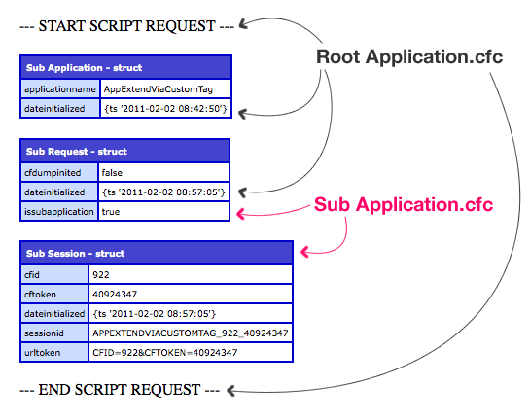Click arrowhead pointing at END SCRIPT REQUEST
Viewport: 530px width, 420px height.
(x=230, y=391)
